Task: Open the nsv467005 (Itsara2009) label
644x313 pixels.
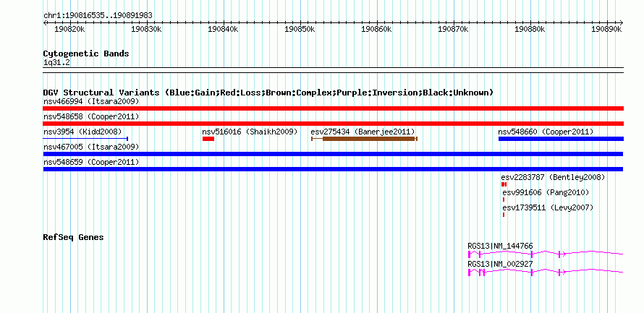Action: click(91, 147)
